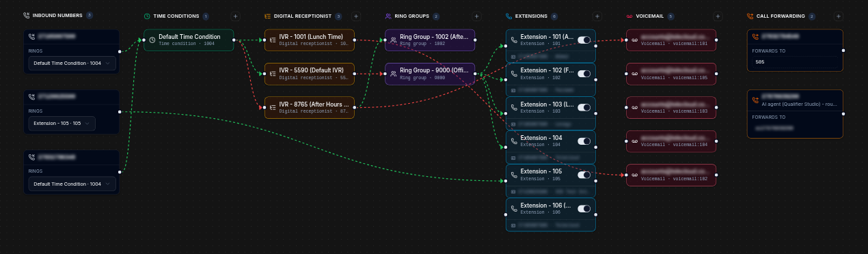Screen dimensions: 868x254
Task: Disable the Extension - 104 switch
Action: (584, 141)
